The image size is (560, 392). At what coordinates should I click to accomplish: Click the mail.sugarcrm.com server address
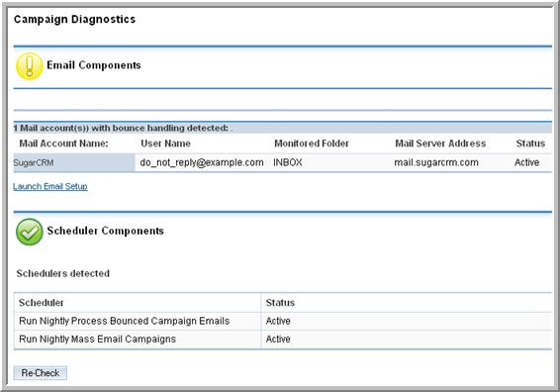click(x=436, y=162)
